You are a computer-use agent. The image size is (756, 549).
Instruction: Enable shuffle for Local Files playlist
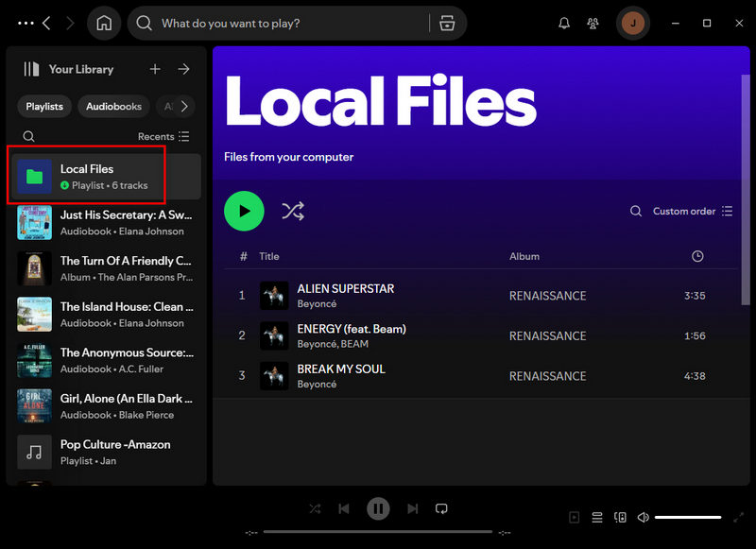[293, 211]
